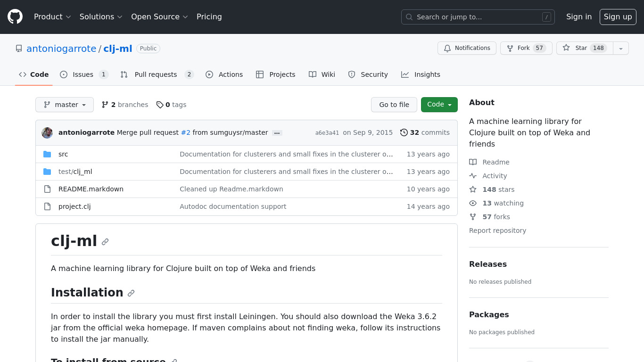The height and width of the screenshot is (362, 644).
Task: Open antoniogarrote user profile link
Action: pyautogui.click(x=61, y=49)
